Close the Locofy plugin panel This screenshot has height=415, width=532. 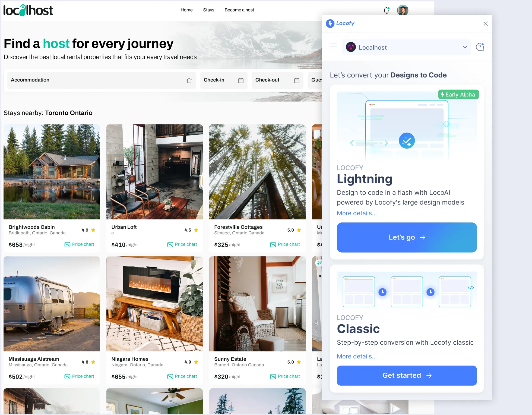point(486,24)
